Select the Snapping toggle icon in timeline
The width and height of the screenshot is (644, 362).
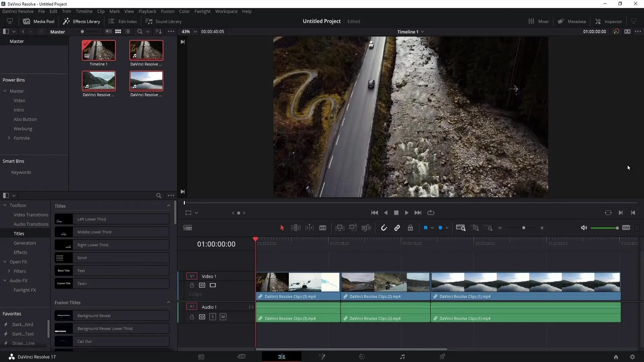[x=383, y=228]
